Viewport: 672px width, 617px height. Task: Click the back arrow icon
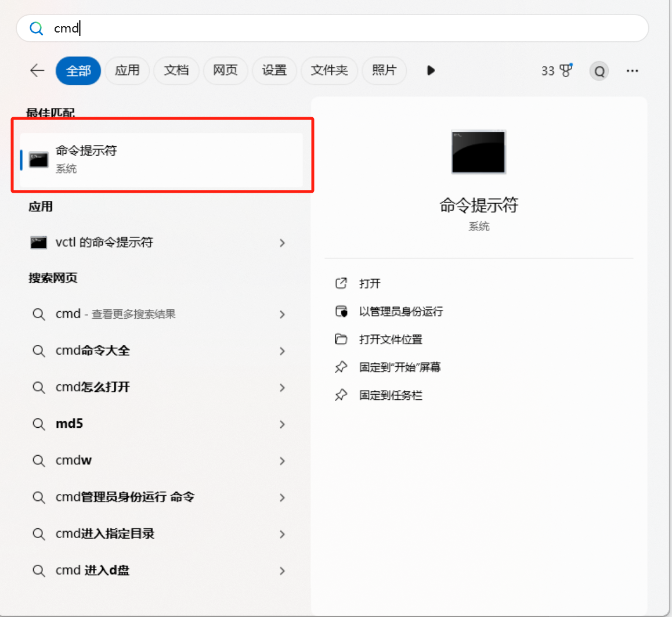click(x=37, y=71)
